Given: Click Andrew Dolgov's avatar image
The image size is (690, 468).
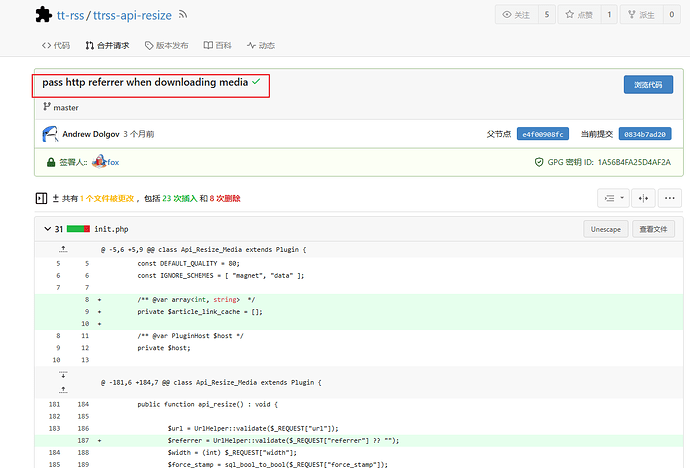Looking at the screenshot, I should (50, 134).
